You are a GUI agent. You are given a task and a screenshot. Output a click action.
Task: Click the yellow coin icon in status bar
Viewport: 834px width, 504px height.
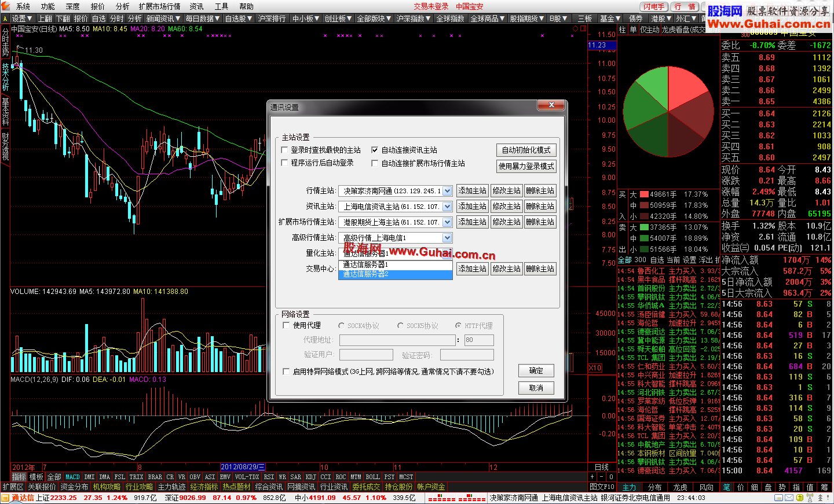click(800, 498)
